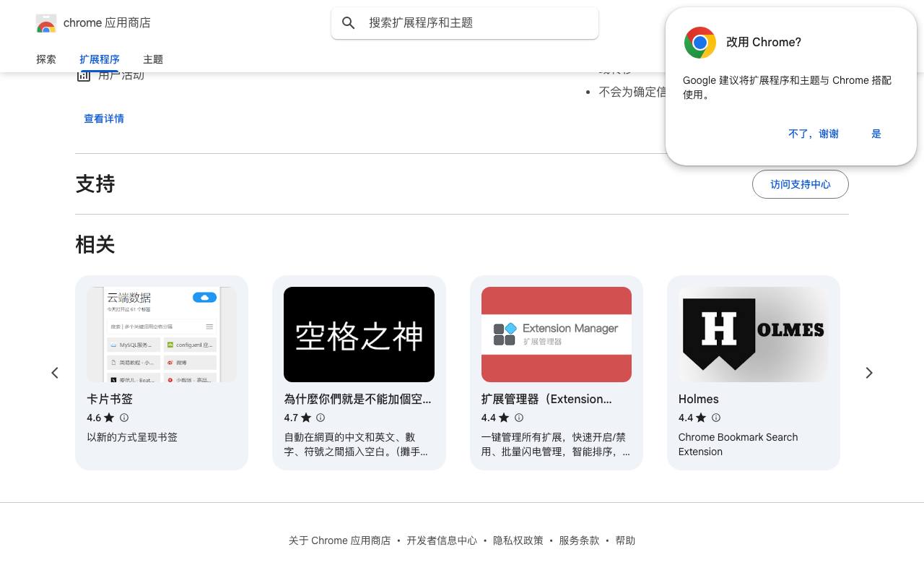Open the 帮助 footer link
Viewport: 924px width, 578px height.
(x=625, y=540)
